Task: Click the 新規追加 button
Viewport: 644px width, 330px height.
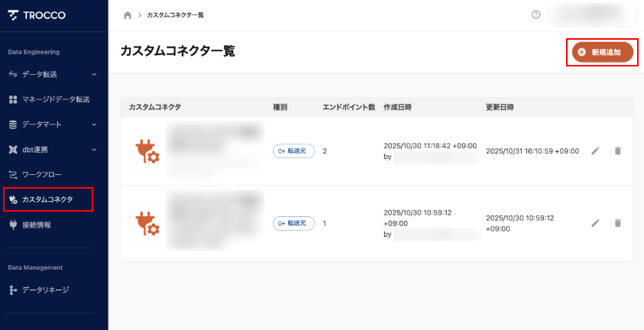Action: [603, 52]
